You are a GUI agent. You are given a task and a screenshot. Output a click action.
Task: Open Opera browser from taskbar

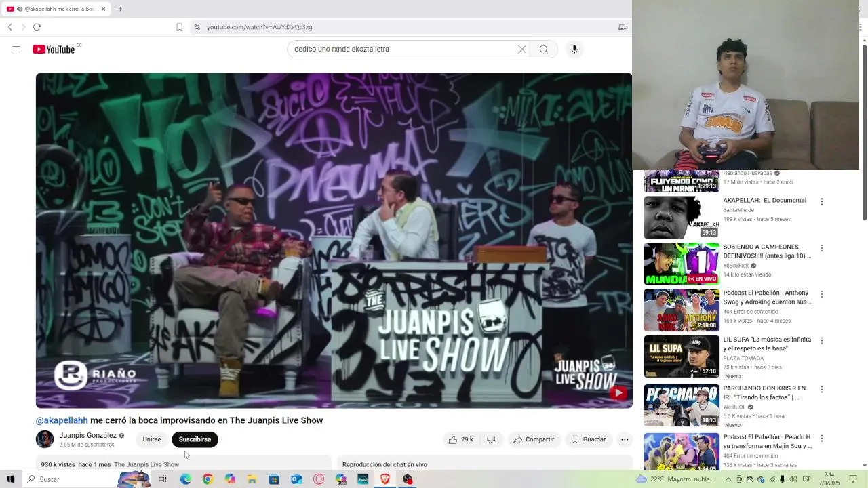pos(319,479)
